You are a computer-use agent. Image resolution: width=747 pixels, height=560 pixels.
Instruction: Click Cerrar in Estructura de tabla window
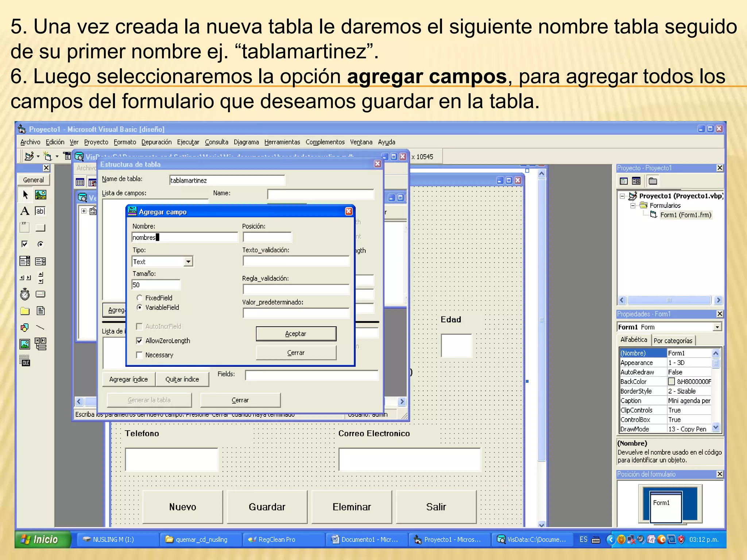(240, 400)
